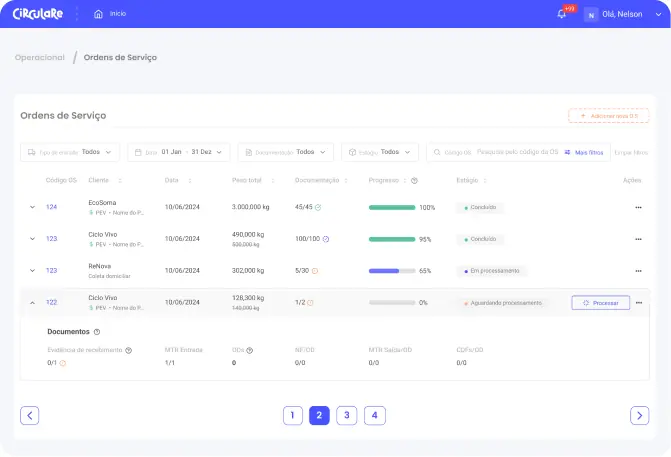Open Mais filtros
This screenshot has height=457, width=671.
click(584, 152)
